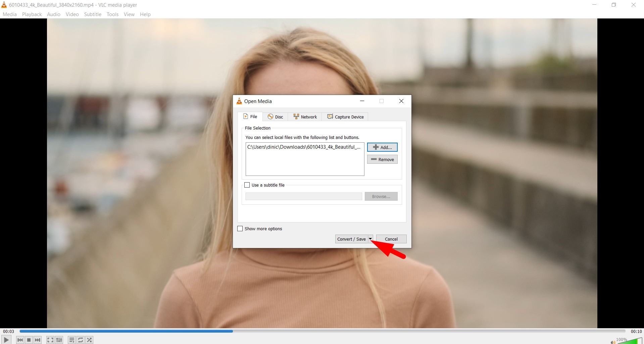The height and width of the screenshot is (344, 644).
Task: Jump to previous media track
Action: tap(20, 340)
